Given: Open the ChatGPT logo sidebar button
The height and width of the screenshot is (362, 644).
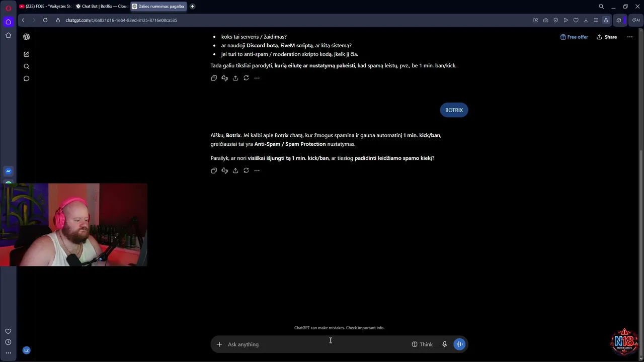Looking at the screenshot, I should [x=26, y=37].
